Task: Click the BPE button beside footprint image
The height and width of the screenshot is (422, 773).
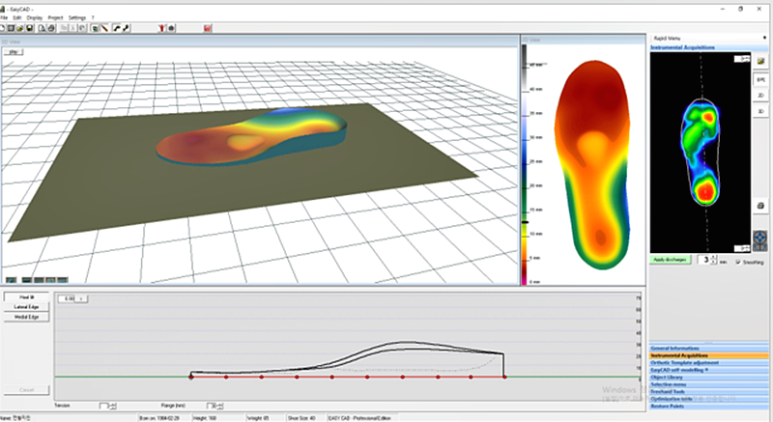Action: click(x=761, y=79)
